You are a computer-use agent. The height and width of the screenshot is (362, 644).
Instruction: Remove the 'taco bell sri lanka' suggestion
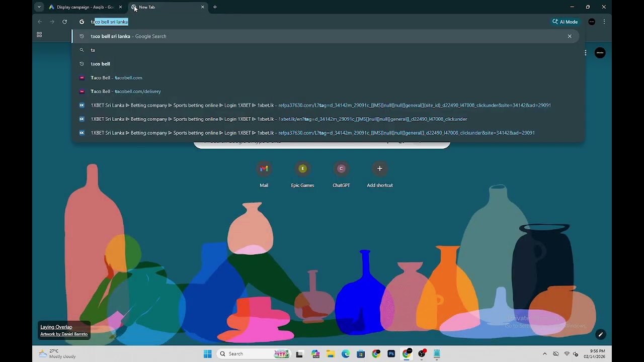click(x=570, y=36)
